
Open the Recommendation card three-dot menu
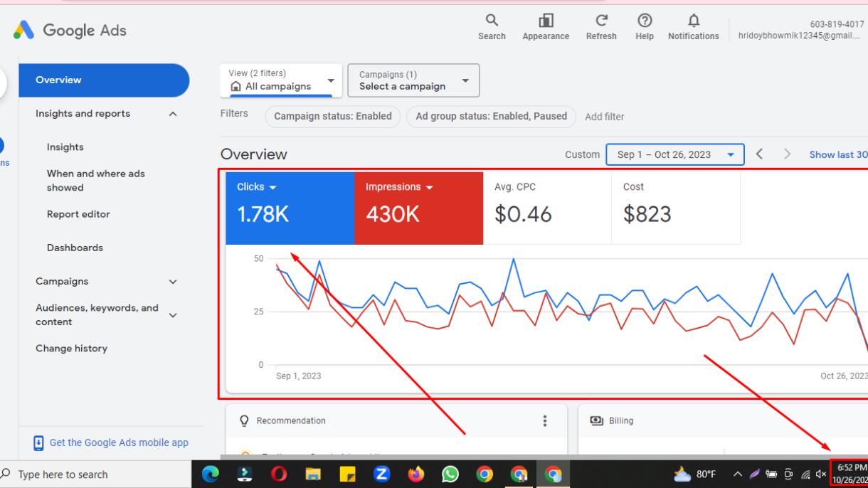click(545, 421)
